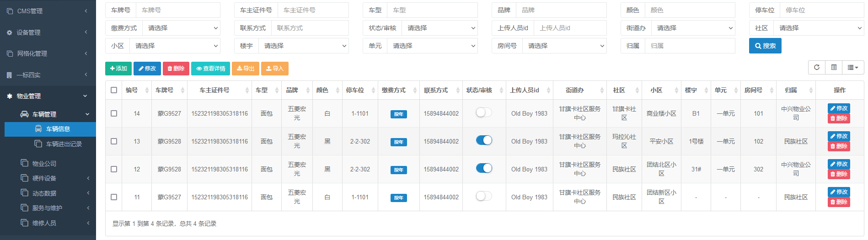Viewport: 868px width, 240px height.
Task: Click the 查看详情 view details button
Action: coord(210,69)
